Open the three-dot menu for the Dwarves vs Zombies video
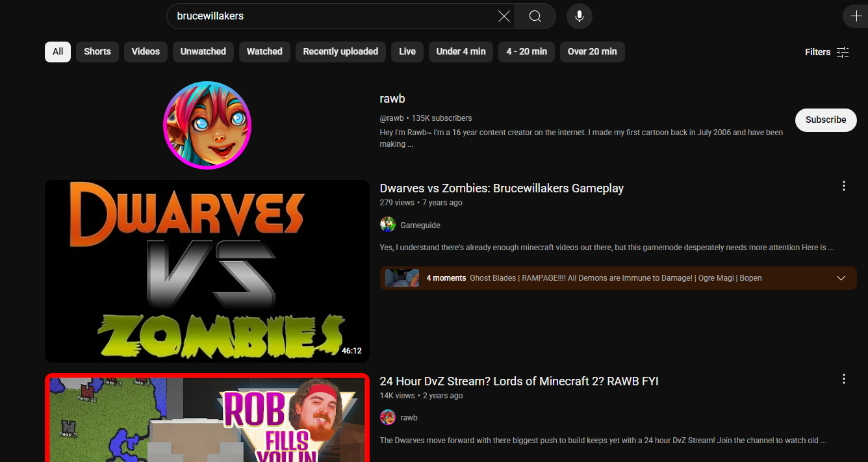 coord(844,186)
